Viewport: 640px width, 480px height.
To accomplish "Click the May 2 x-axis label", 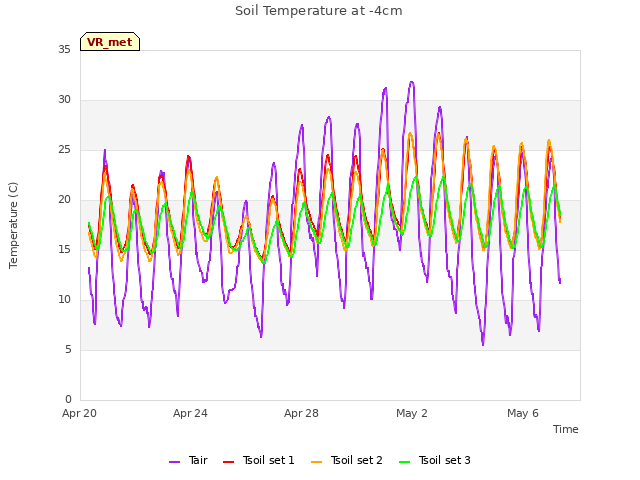I will tap(411, 413).
